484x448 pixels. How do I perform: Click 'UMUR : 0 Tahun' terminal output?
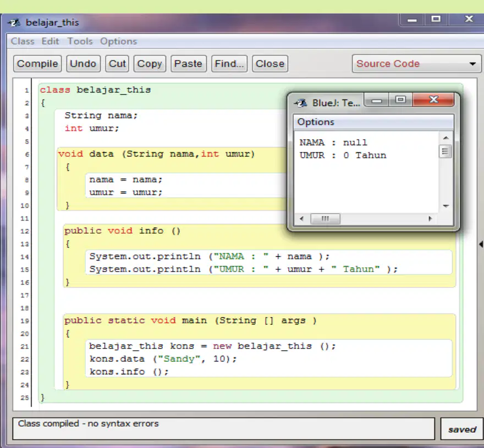point(343,155)
